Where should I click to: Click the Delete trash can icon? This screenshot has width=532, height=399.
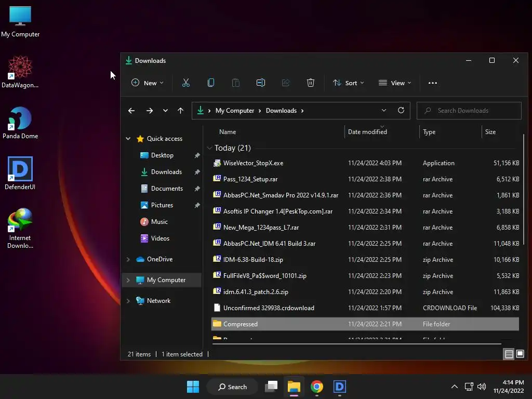click(x=311, y=83)
